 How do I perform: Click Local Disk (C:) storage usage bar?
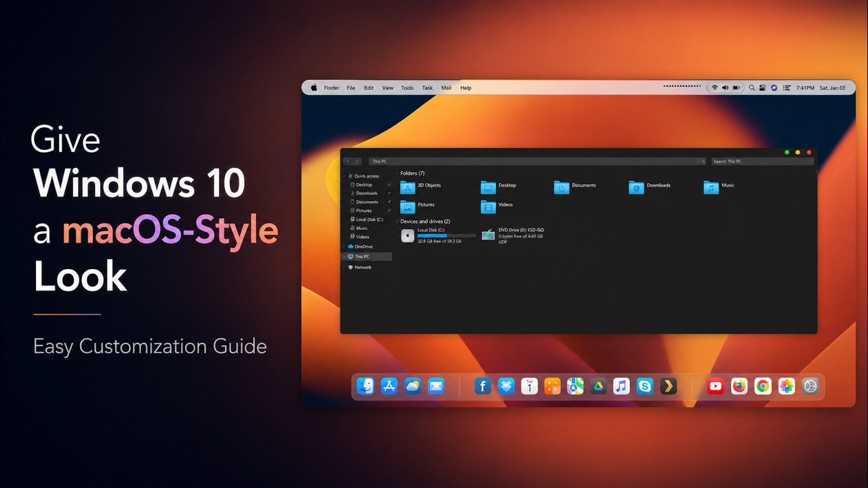(x=446, y=236)
